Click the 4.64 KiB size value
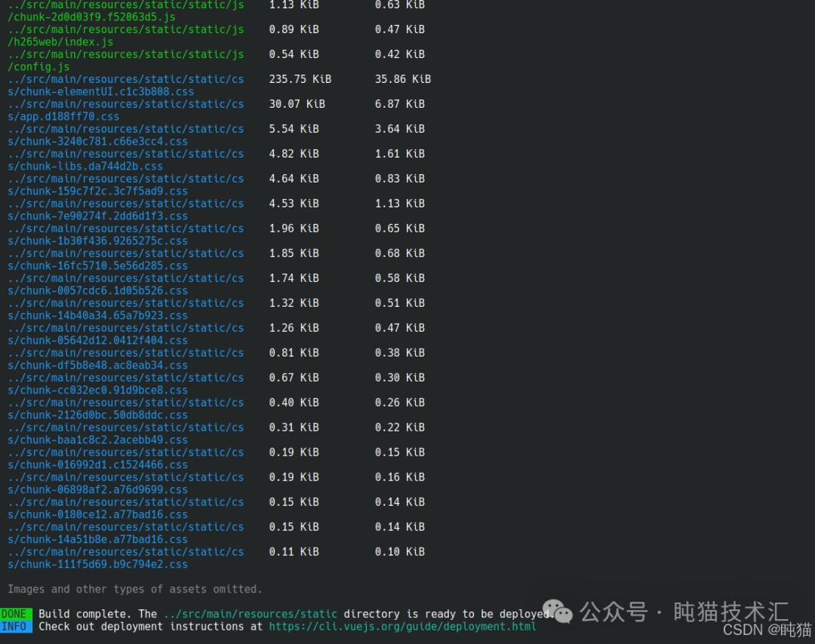815x644 pixels. (294, 179)
